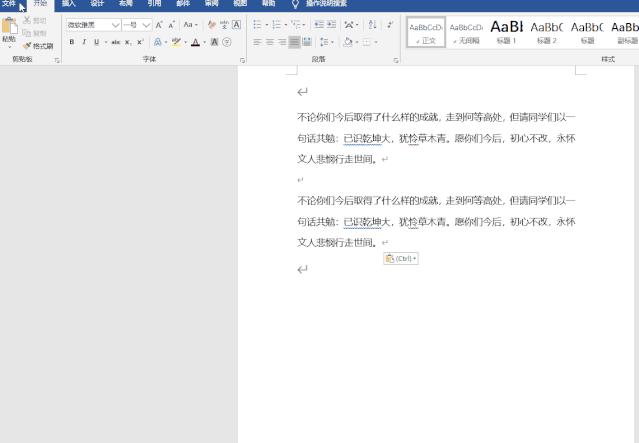Switch to the References (引用) tab
This screenshot has height=443, width=639.
[154, 4]
